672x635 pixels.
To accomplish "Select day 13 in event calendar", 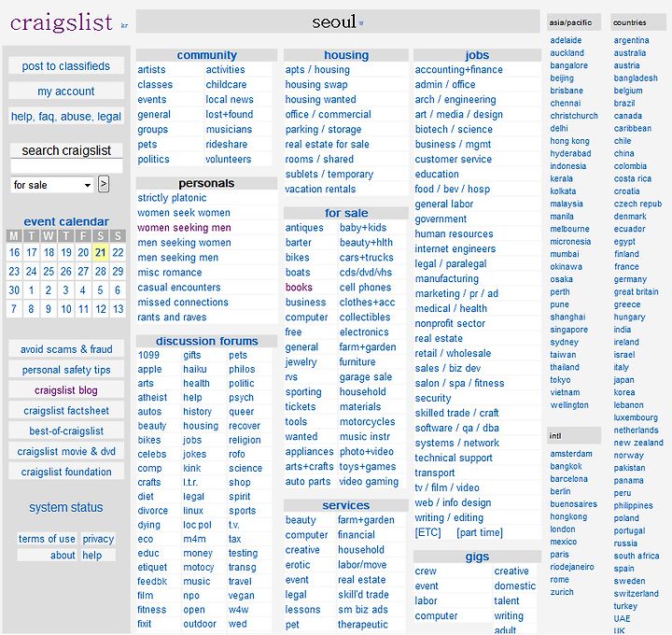I will point(118,309).
